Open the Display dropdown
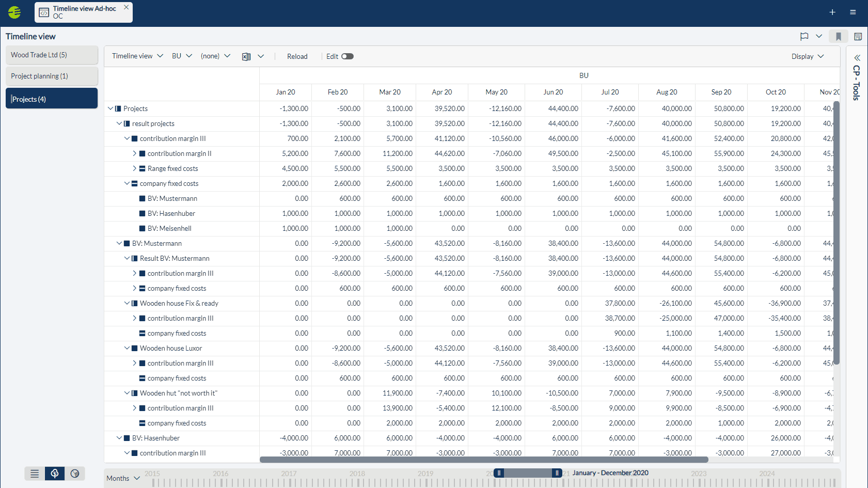Image resolution: width=868 pixels, height=488 pixels. [x=807, y=56]
